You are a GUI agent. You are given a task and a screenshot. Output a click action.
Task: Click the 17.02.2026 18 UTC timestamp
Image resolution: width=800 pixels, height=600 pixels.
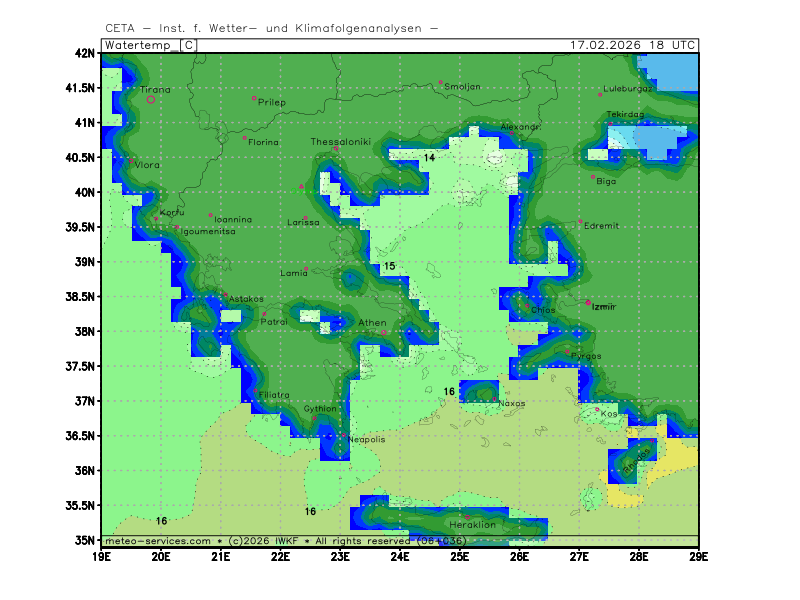click(x=632, y=45)
